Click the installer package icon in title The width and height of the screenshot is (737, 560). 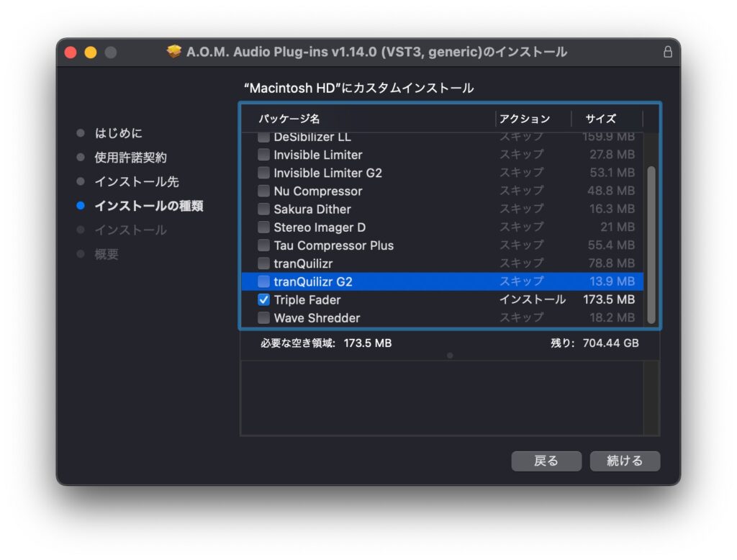[173, 52]
